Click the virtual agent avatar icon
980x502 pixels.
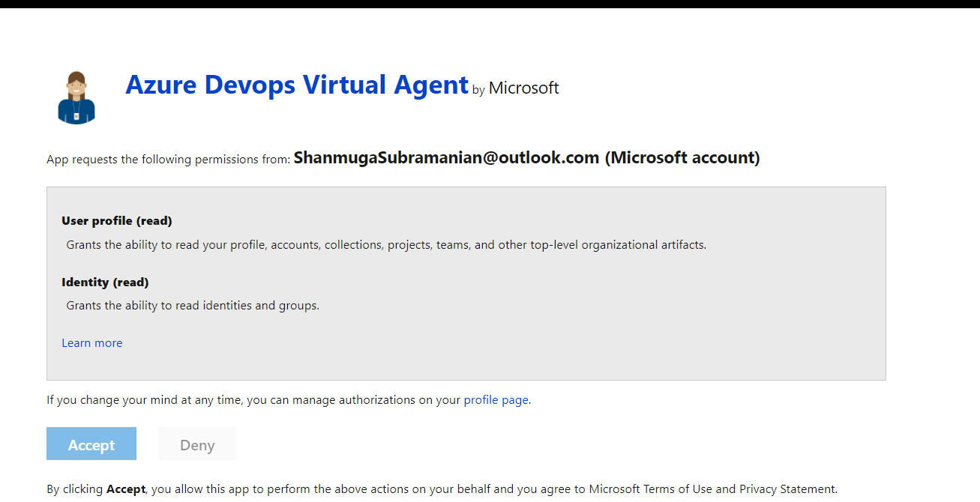(76, 97)
